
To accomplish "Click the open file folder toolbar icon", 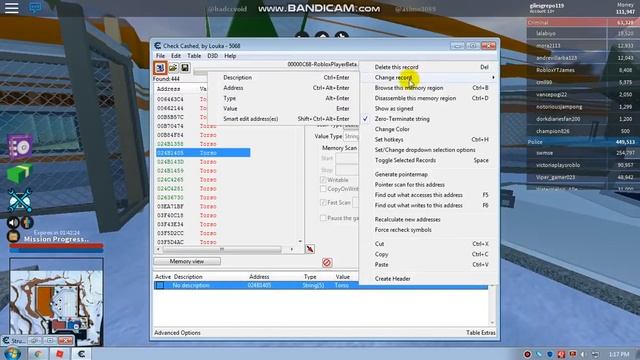I will pyautogui.click(x=173, y=68).
